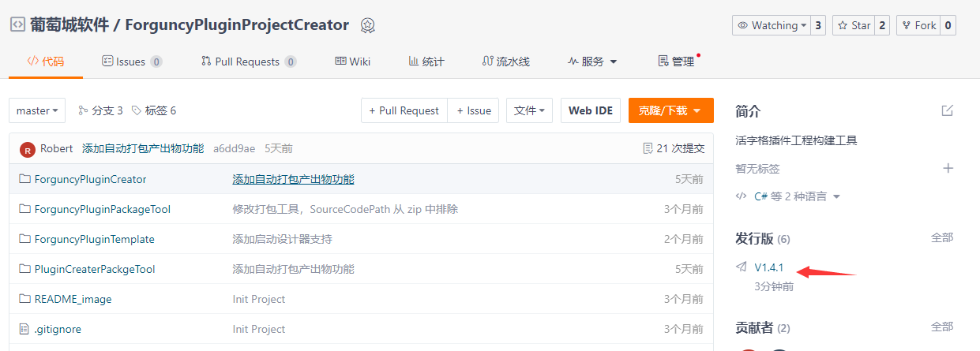The width and height of the screenshot is (980, 351).
Task: Open the ForguncyPluginCreator folder
Action: (x=91, y=179)
